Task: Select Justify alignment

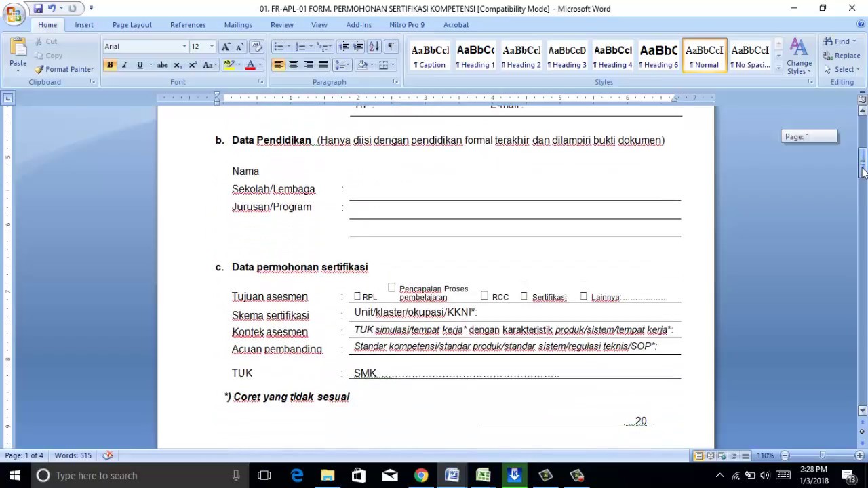Action: click(x=323, y=65)
